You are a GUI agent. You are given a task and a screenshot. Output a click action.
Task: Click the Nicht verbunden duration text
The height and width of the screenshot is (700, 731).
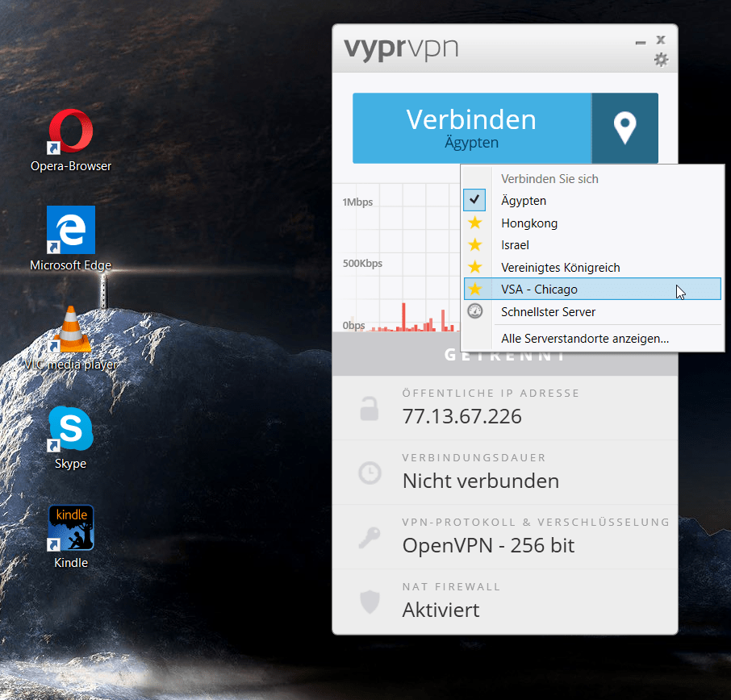click(x=481, y=481)
